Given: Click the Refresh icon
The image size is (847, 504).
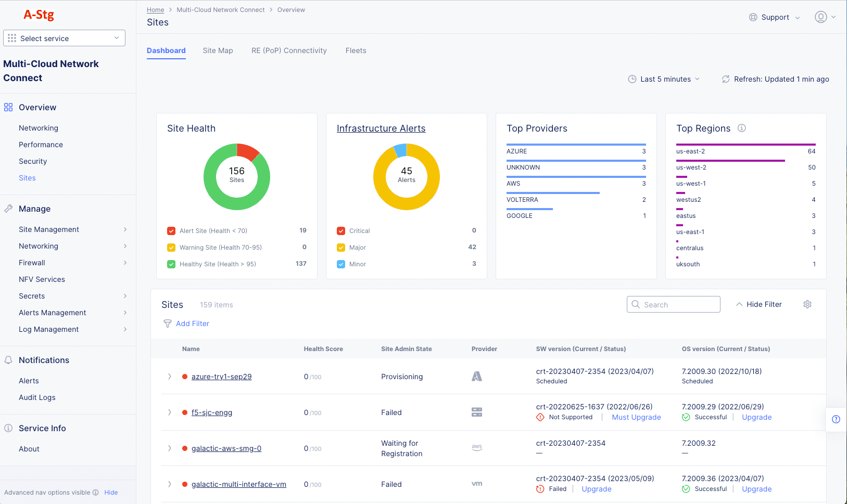Looking at the screenshot, I should (725, 79).
